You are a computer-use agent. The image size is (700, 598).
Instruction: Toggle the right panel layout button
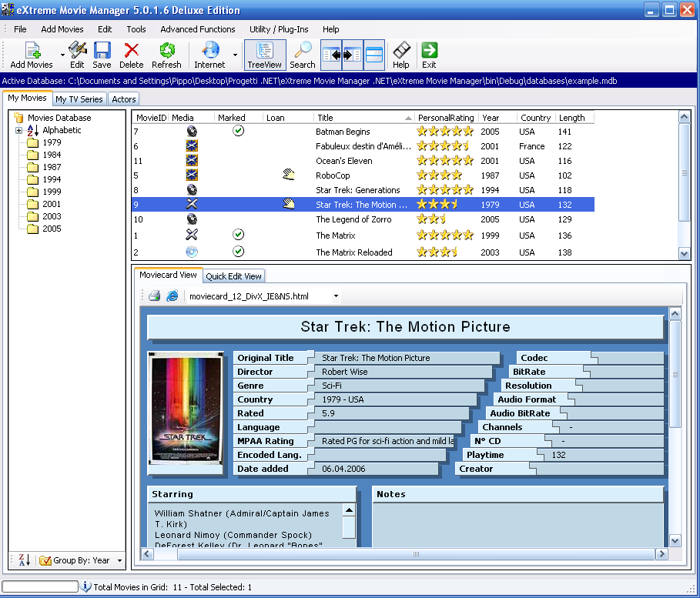click(353, 55)
